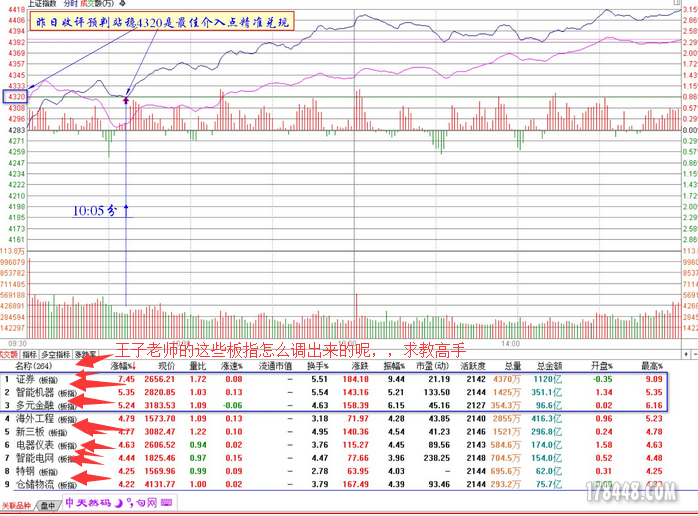
Task: Click the 9.09 highest percent cell
Action: coord(654,379)
